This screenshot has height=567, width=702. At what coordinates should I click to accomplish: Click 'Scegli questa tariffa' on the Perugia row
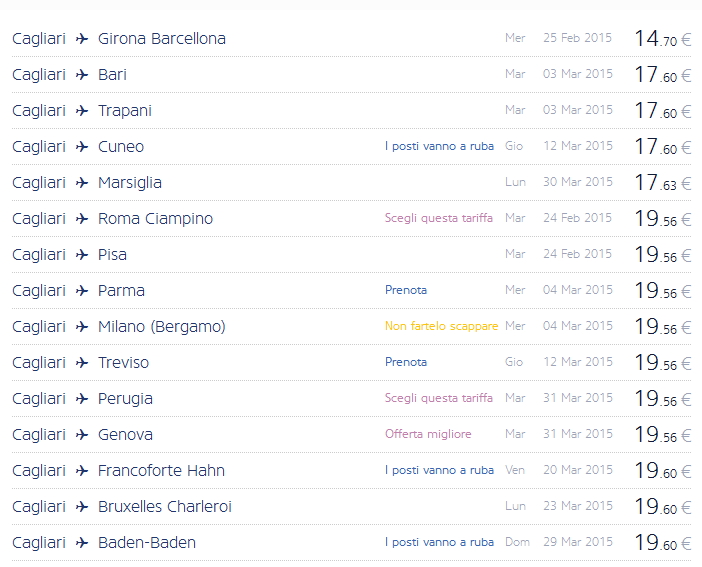point(439,398)
